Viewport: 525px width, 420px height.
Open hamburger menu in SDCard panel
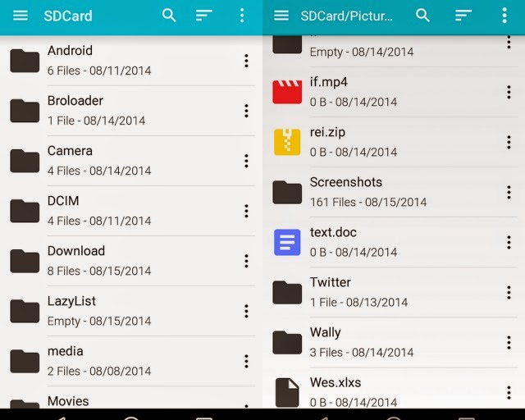[20, 16]
